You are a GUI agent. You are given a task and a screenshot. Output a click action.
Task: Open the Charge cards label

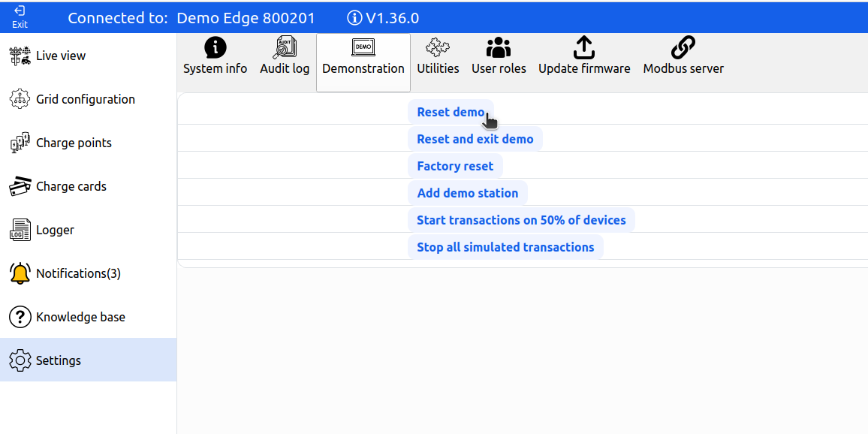[71, 186]
